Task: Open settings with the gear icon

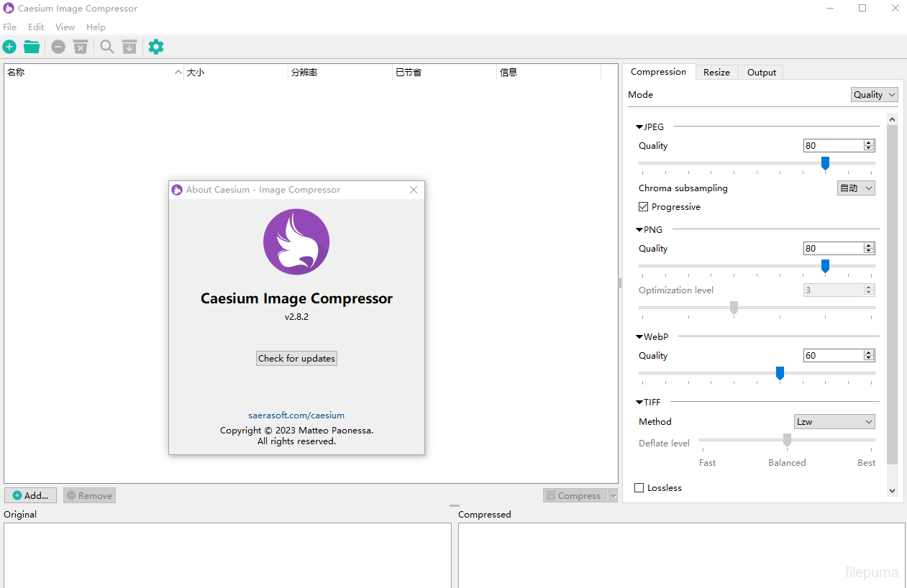Action: coord(156,47)
